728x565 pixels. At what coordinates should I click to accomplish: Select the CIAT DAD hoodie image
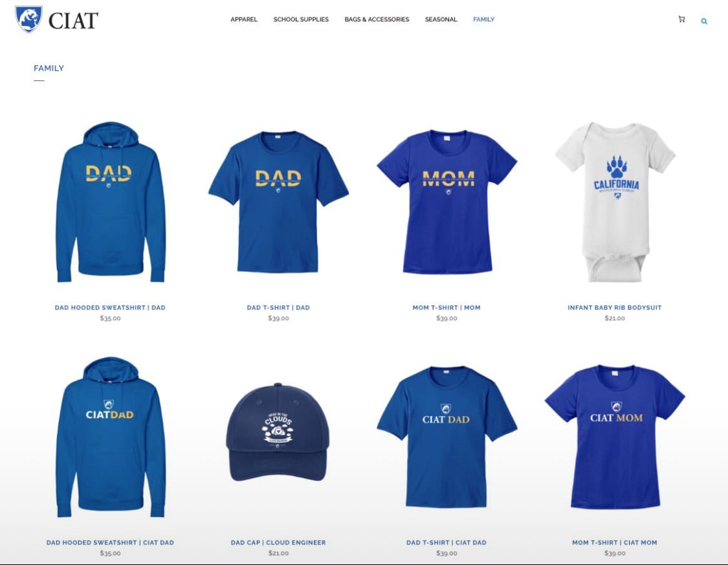(x=111, y=436)
